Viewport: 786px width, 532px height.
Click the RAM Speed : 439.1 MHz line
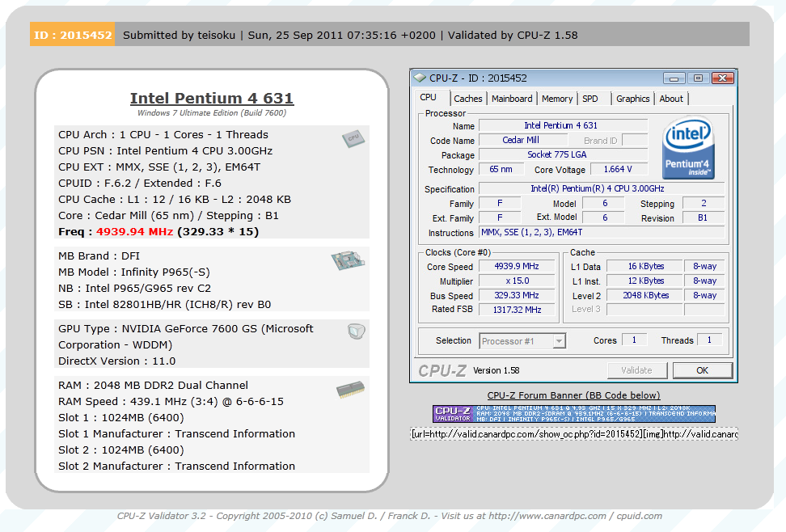pos(171,402)
